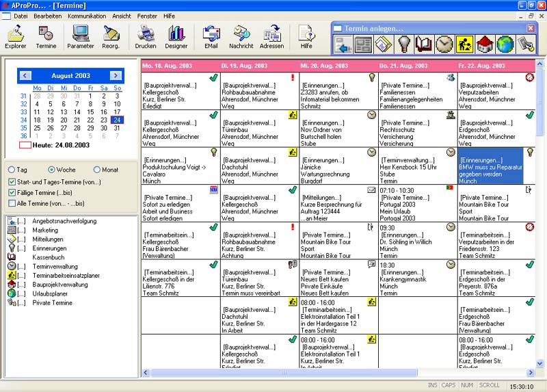Click the globe icon in Termin anlegen
The image size is (547, 392).
point(505,44)
